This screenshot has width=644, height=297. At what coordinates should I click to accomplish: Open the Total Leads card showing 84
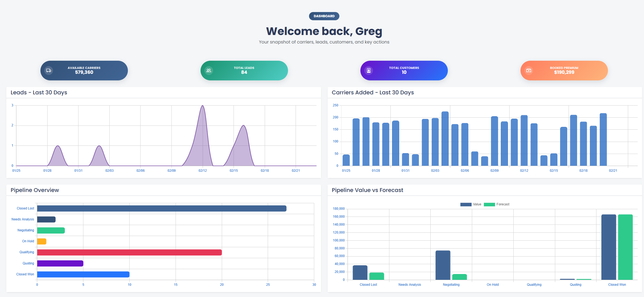pyautogui.click(x=244, y=70)
